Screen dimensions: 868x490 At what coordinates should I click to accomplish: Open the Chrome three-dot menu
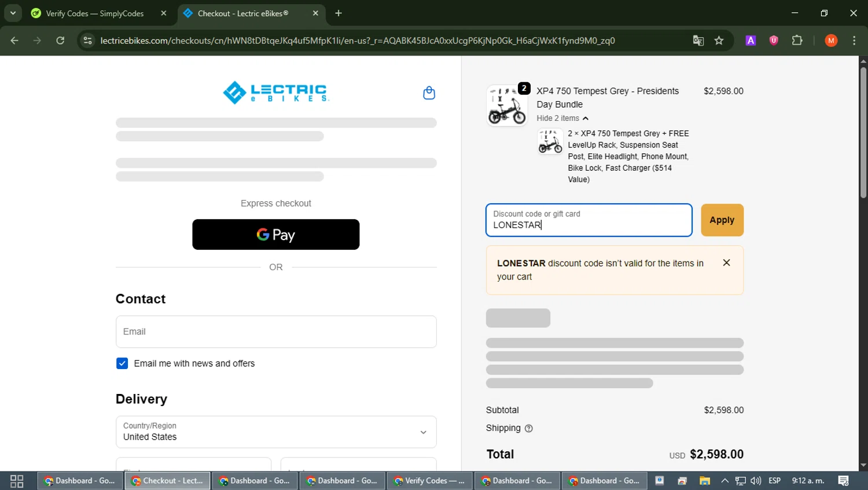pyautogui.click(x=854, y=40)
